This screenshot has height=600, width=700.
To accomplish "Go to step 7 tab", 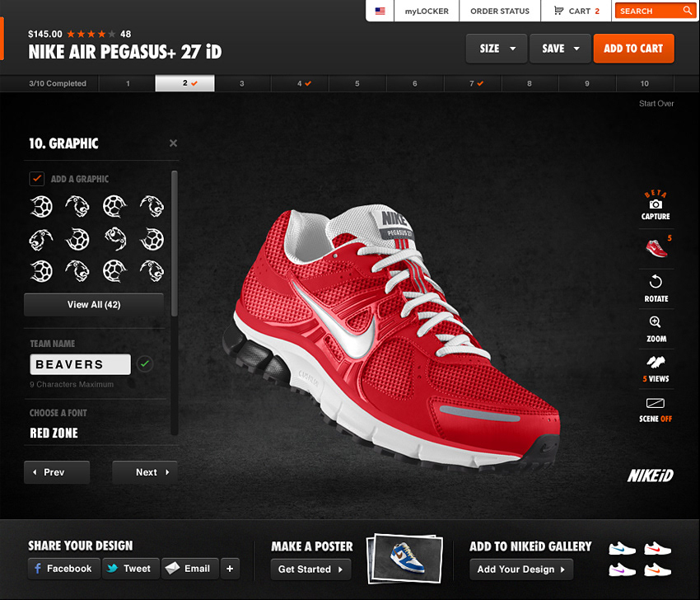I will [473, 83].
